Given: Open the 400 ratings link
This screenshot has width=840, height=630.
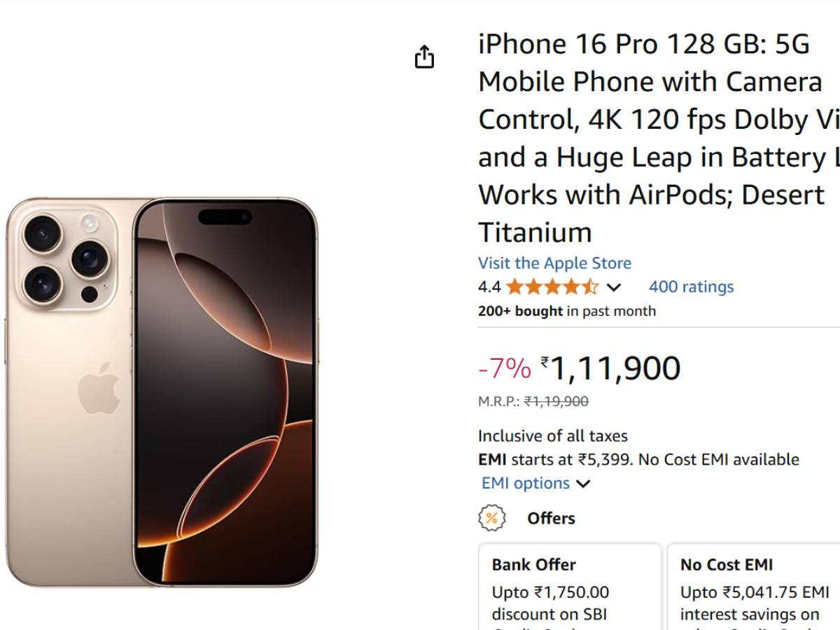Looking at the screenshot, I should coord(691,287).
